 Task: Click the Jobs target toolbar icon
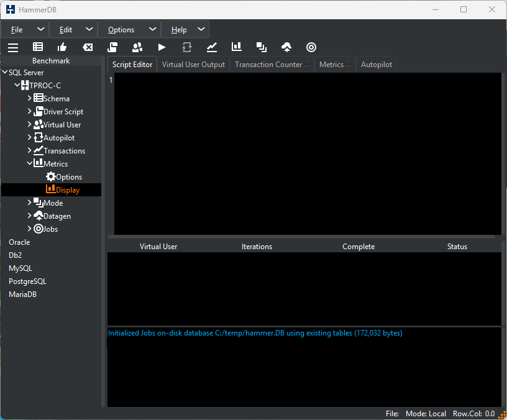[311, 47]
